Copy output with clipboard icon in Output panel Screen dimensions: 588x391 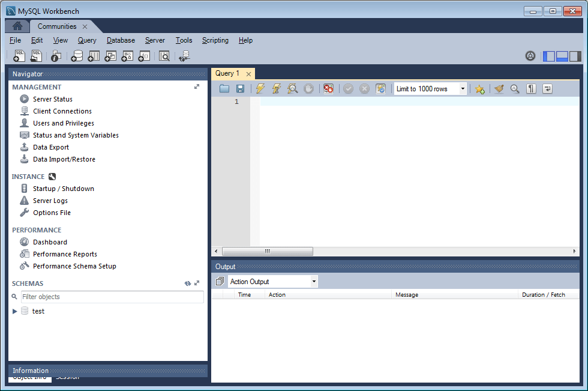point(220,281)
